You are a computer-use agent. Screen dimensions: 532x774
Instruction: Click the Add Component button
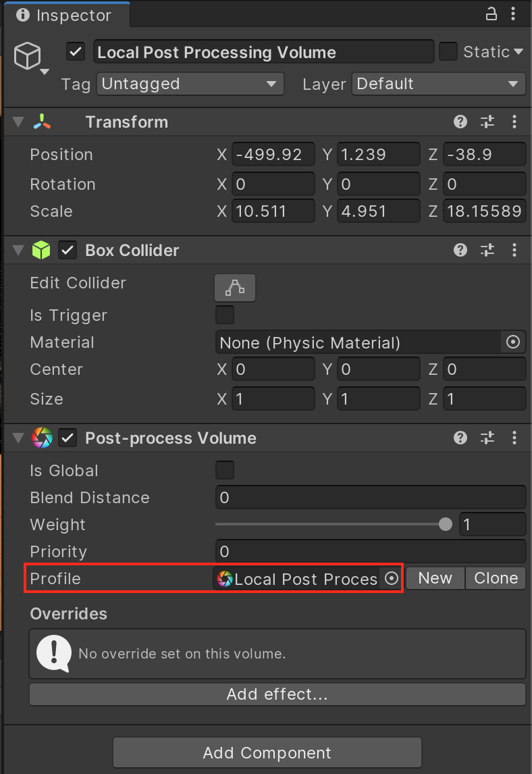(x=267, y=752)
